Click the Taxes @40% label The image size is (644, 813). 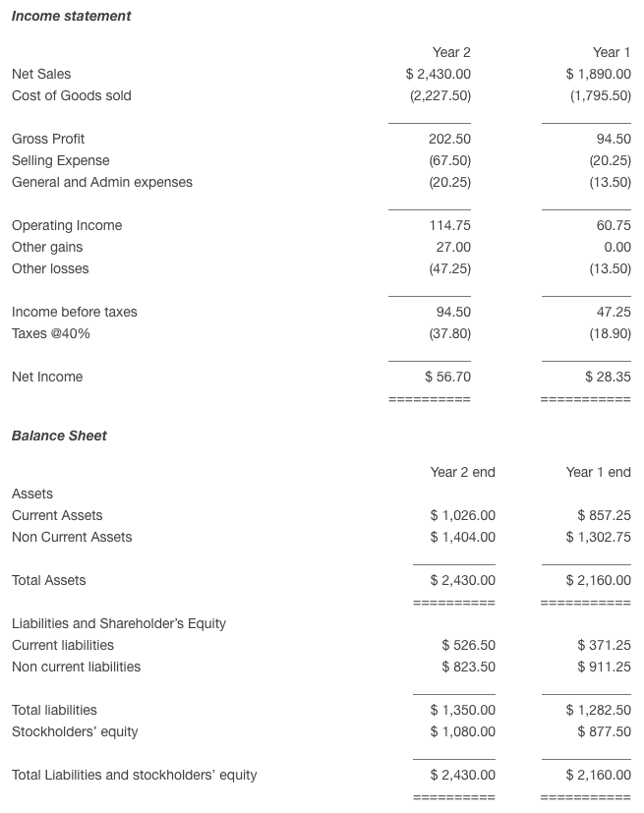(51, 333)
